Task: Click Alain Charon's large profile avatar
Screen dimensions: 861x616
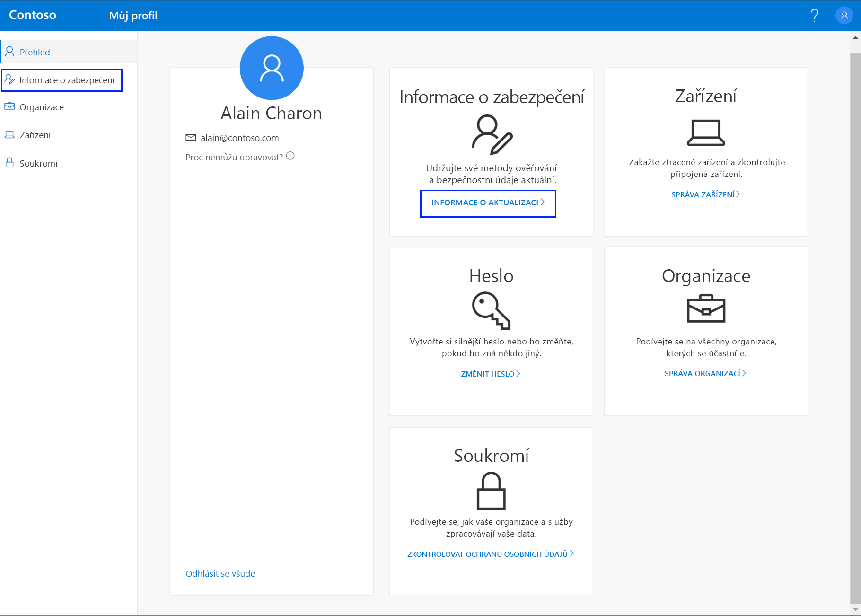Action: (x=272, y=68)
